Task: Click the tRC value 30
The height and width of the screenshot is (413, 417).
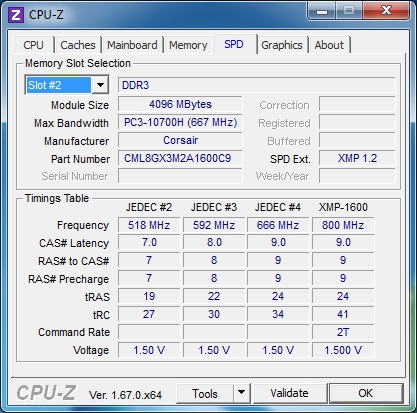Action: pyautogui.click(x=214, y=314)
